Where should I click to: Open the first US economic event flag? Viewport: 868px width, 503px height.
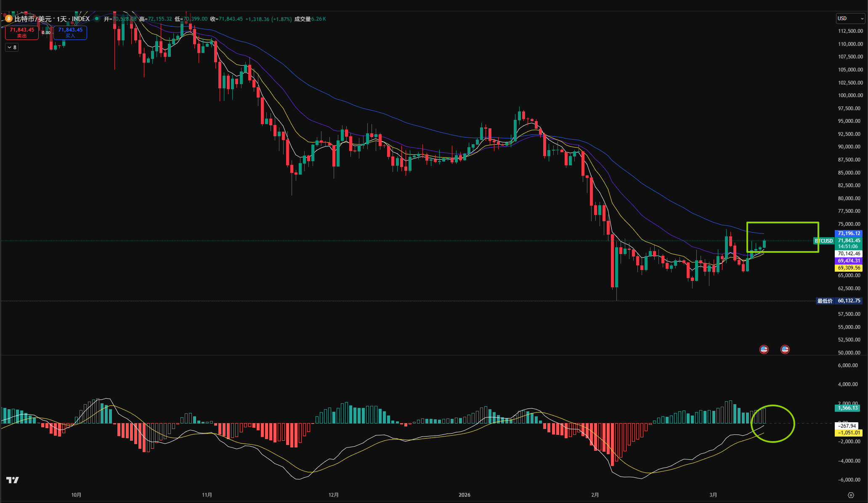[764, 349]
